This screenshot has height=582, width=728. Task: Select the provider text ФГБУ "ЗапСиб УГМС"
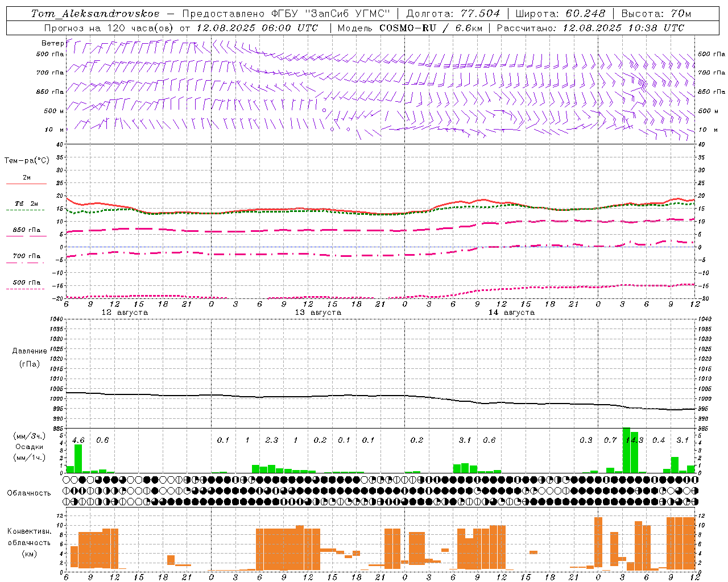(330, 14)
